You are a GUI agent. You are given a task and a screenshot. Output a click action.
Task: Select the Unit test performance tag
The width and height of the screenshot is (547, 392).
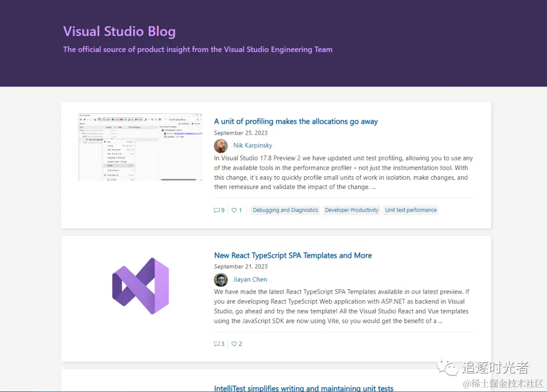pos(411,210)
